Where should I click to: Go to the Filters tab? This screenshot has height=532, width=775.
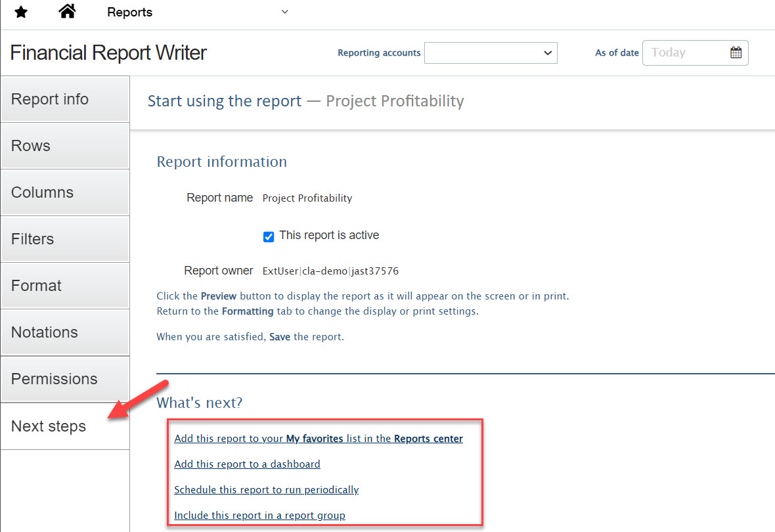point(65,239)
